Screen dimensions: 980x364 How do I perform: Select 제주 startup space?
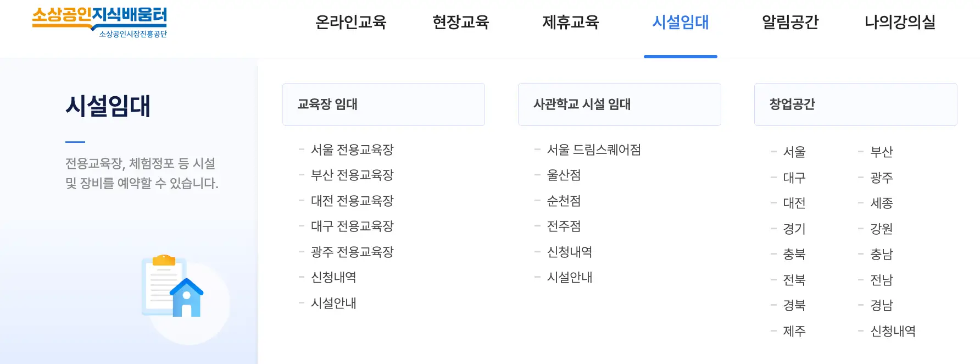click(x=793, y=330)
